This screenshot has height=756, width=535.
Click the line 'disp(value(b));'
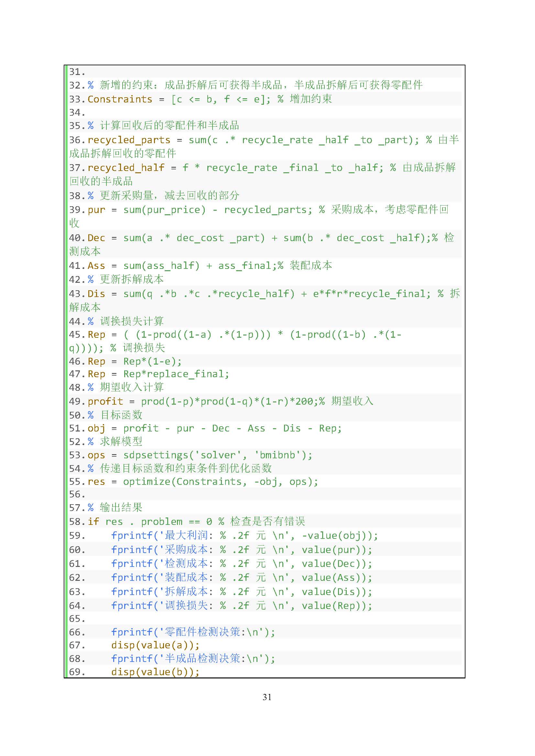tap(155, 671)
